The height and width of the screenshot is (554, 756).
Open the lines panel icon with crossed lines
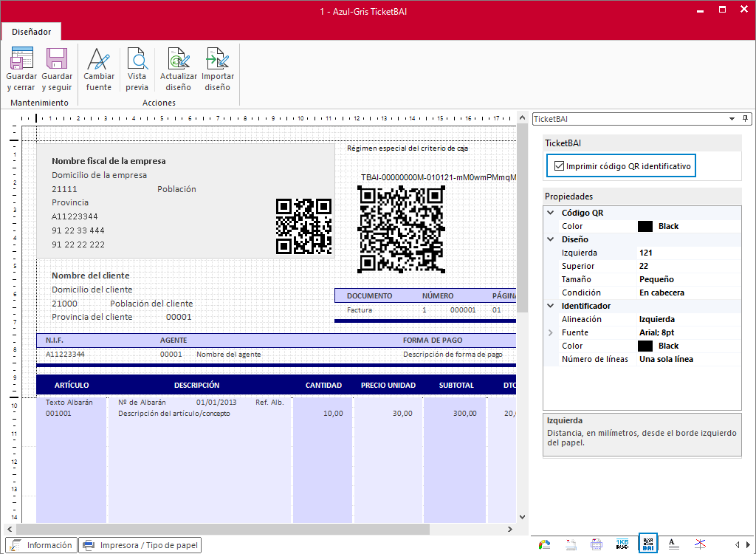coord(700,545)
